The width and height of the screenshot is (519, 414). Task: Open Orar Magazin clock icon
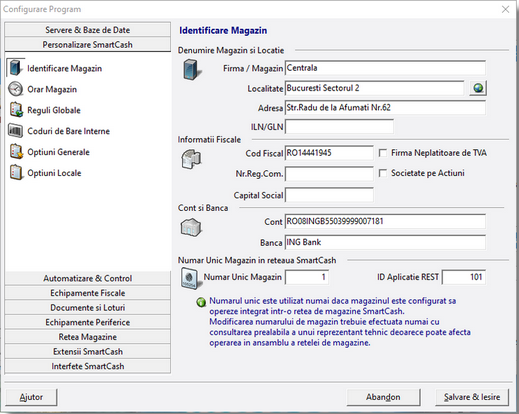tap(15, 89)
